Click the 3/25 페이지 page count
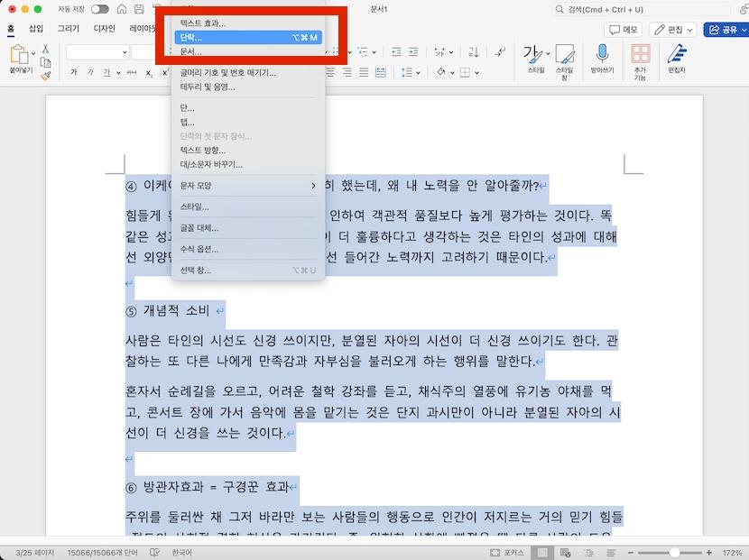The height and width of the screenshot is (560, 749). coord(35,553)
